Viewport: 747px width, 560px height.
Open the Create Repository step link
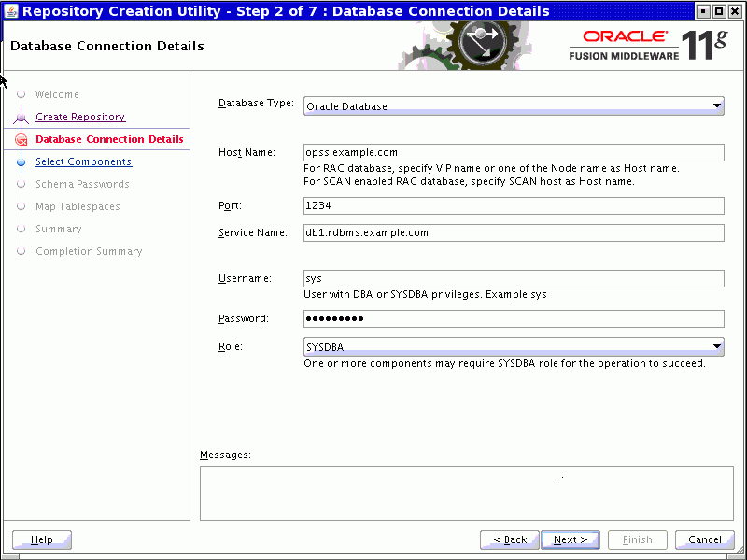[80, 117]
